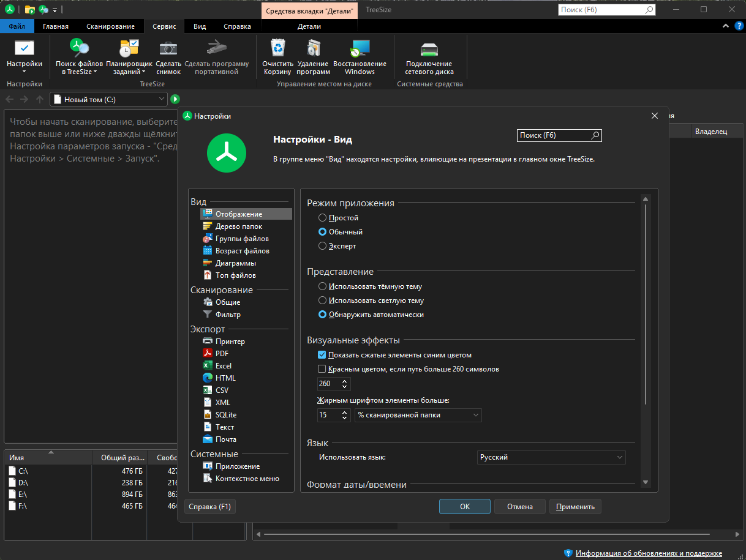Enable red color for long paths checkbox

[x=322, y=369]
